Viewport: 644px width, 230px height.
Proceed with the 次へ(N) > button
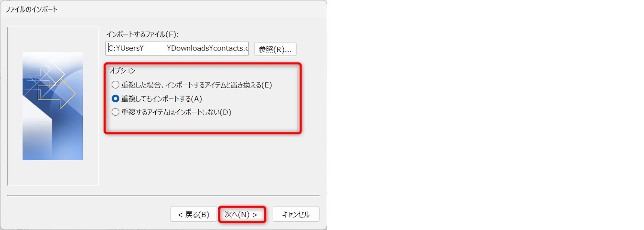click(x=241, y=214)
